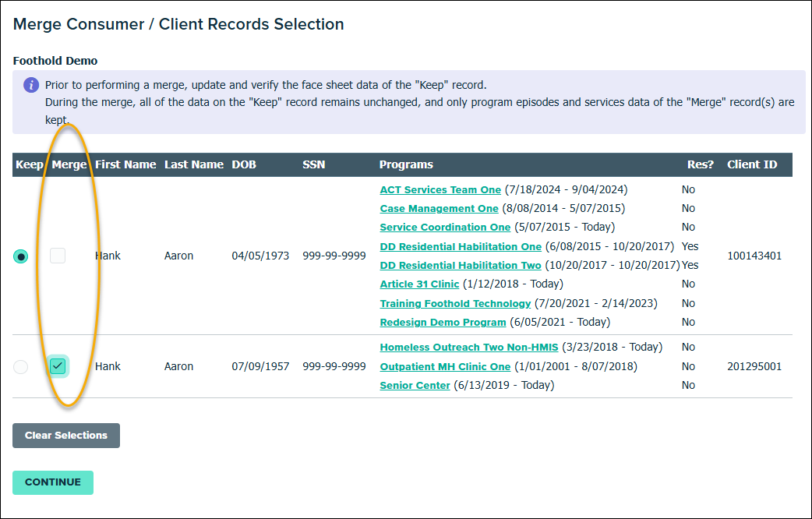This screenshot has height=519, width=812.
Task: Follow the Service Coordination One link
Action: tap(445, 228)
